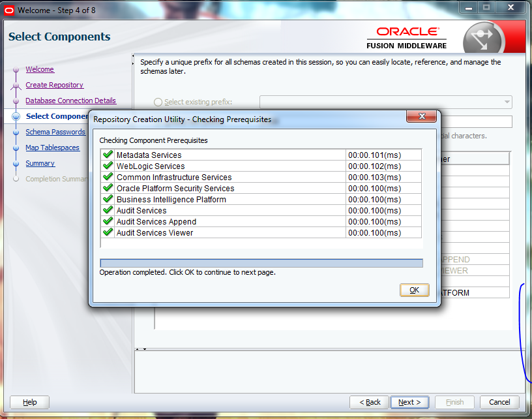Click the checkmark beside Business Intelligence Platform

point(108,199)
